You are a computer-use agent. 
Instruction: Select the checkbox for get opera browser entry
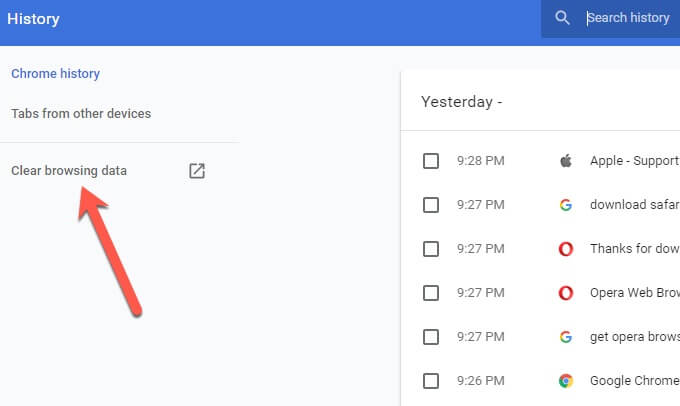point(431,337)
